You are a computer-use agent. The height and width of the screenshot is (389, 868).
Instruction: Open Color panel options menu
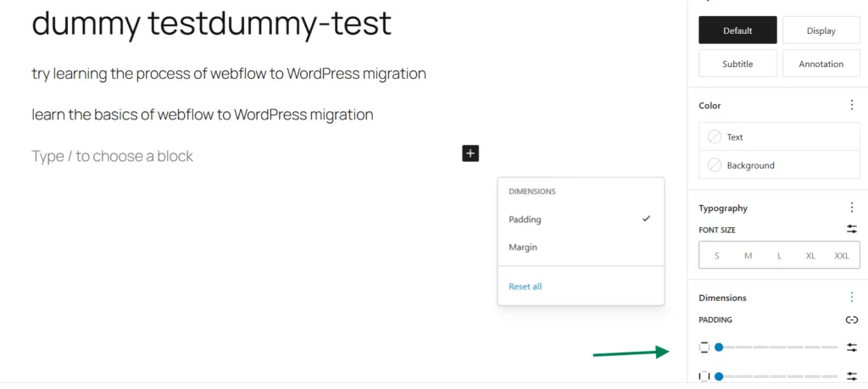[851, 105]
